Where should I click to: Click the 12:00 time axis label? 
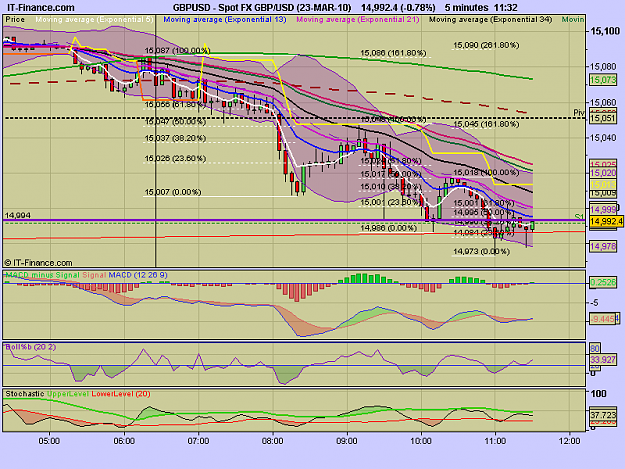[570, 441]
